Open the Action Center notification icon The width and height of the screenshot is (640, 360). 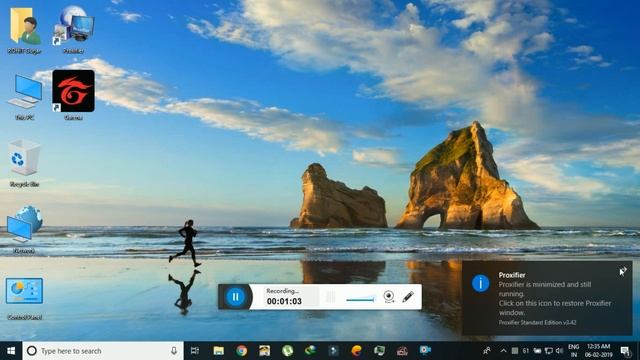(x=625, y=351)
